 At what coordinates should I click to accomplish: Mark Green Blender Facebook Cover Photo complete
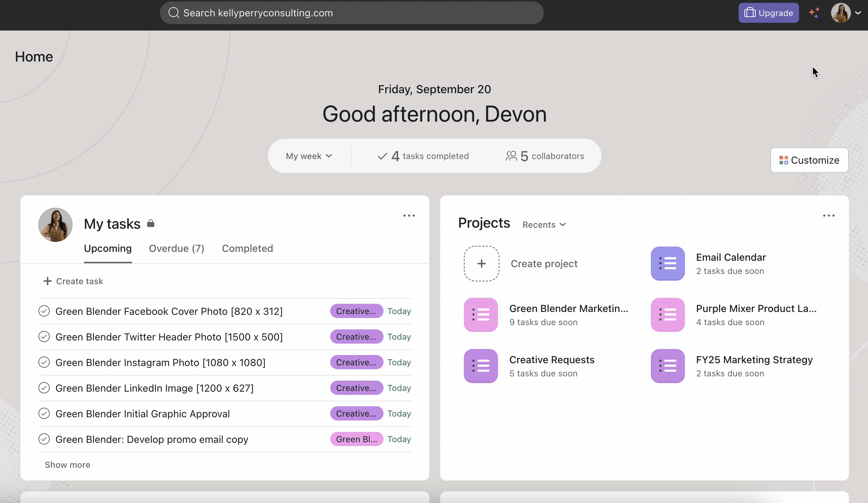point(44,311)
